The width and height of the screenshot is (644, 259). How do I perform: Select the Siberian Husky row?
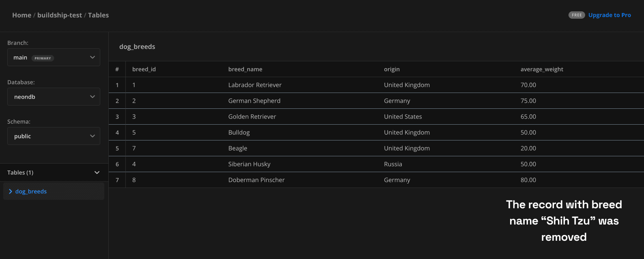[249, 164]
